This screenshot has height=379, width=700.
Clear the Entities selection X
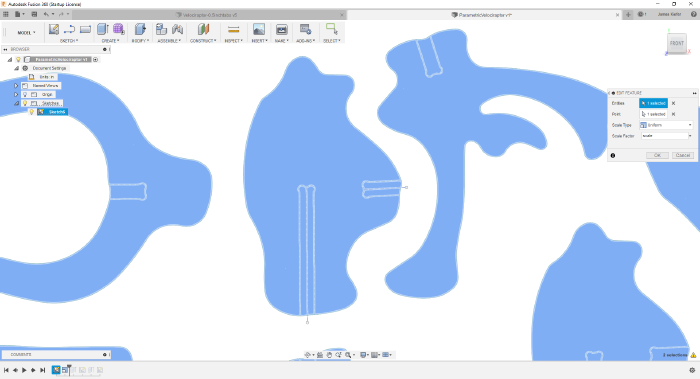(674, 103)
